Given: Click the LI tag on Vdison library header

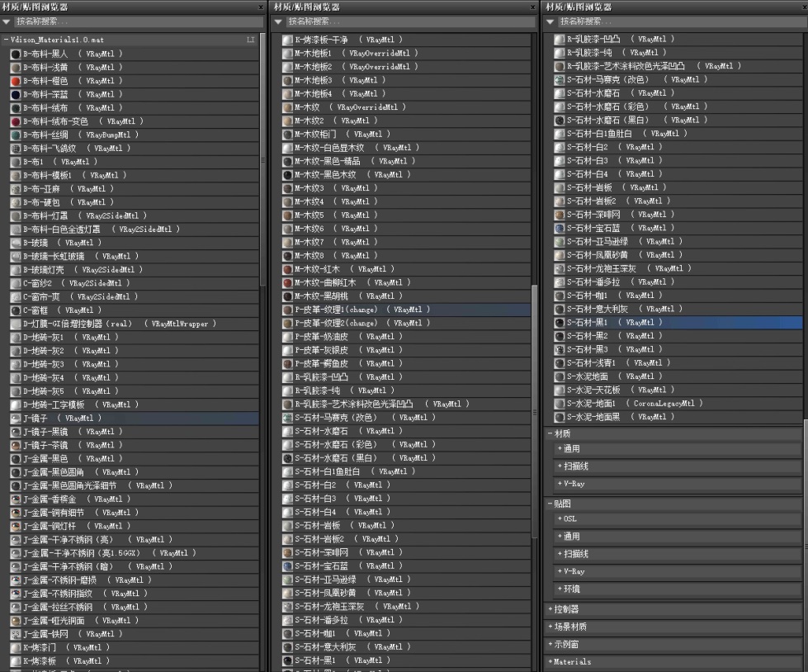Looking at the screenshot, I should click(x=250, y=40).
